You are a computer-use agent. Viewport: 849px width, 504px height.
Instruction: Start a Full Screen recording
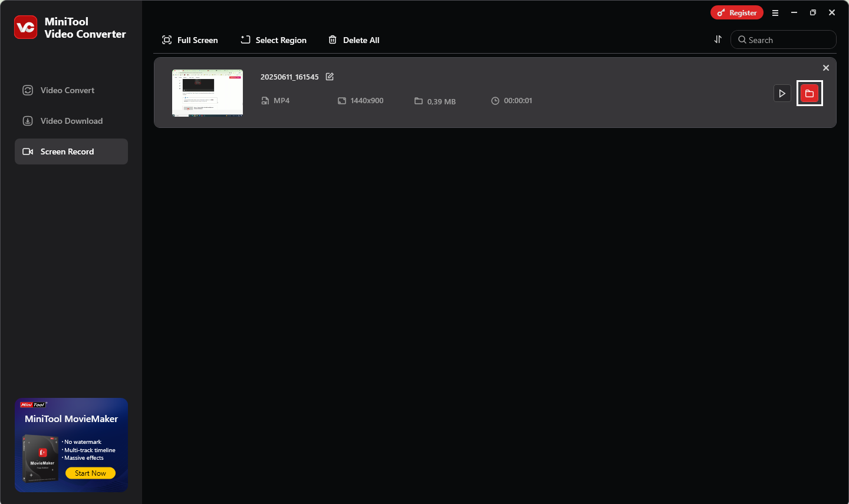tap(190, 40)
